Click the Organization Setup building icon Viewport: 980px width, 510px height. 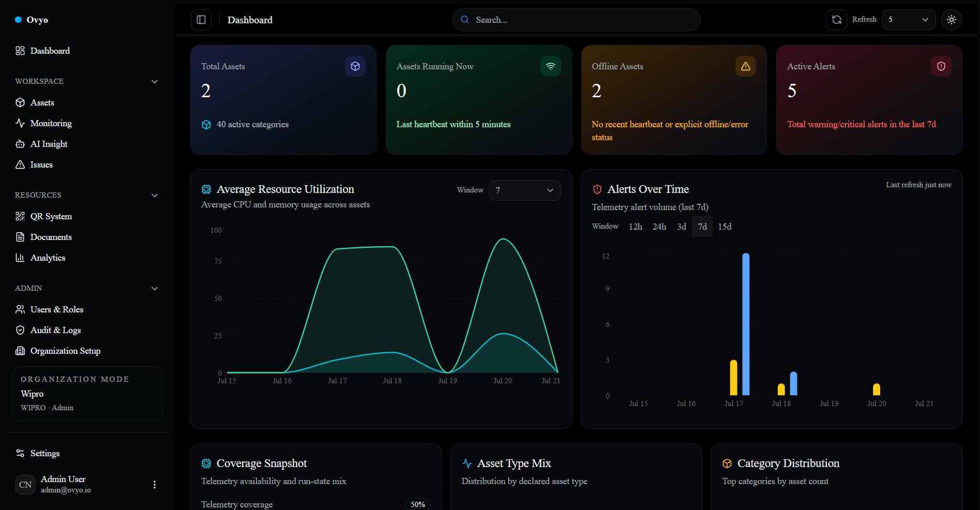(20, 351)
